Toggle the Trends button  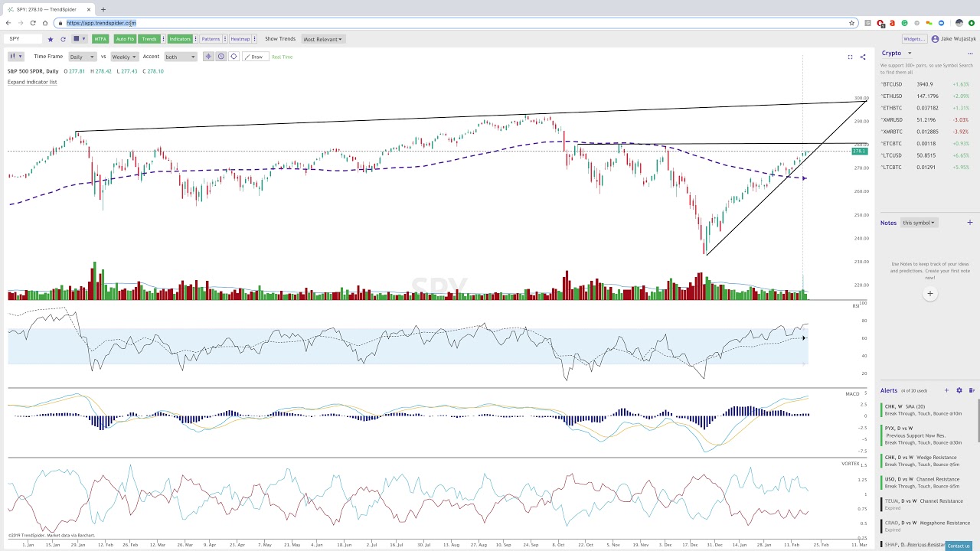(x=149, y=39)
